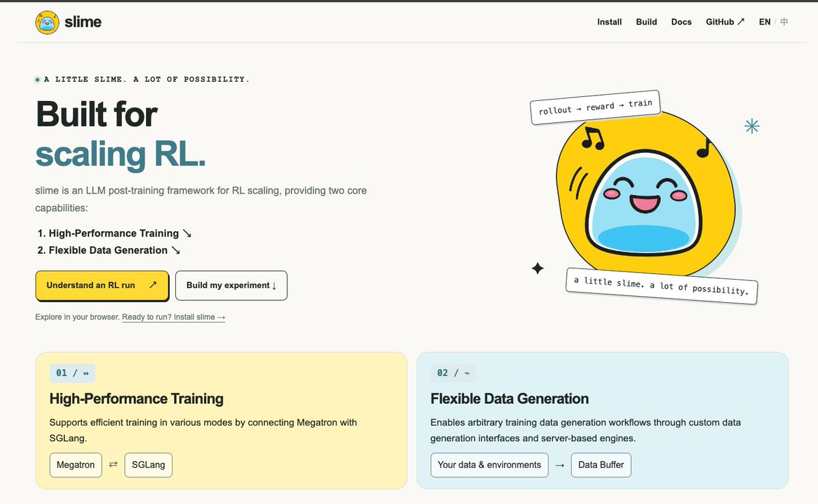Click the slime wordmark in header

click(83, 22)
